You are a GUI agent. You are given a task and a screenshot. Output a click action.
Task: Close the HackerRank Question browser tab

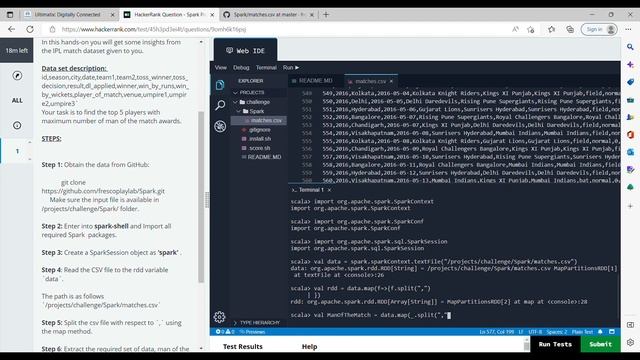pos(212,15)
